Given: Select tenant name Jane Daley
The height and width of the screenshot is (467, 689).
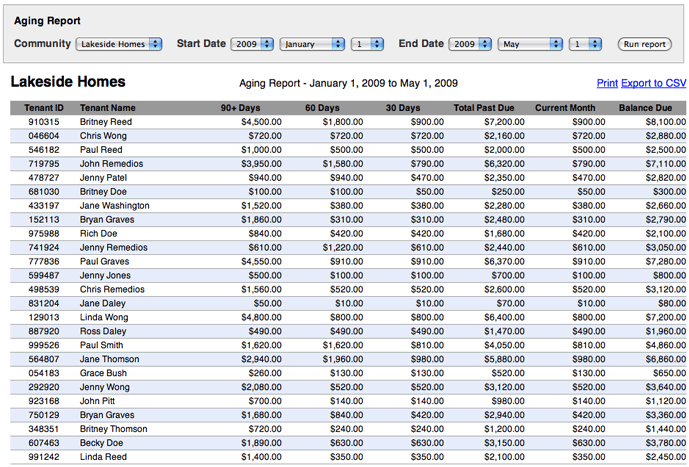Looking at the screenshot, I should [x=103, y=304].
